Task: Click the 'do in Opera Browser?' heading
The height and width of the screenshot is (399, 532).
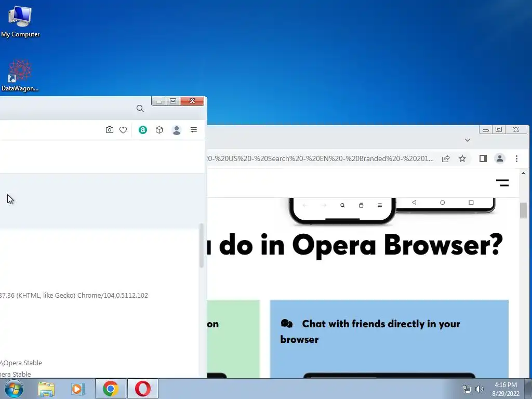Action: point(361,245)
